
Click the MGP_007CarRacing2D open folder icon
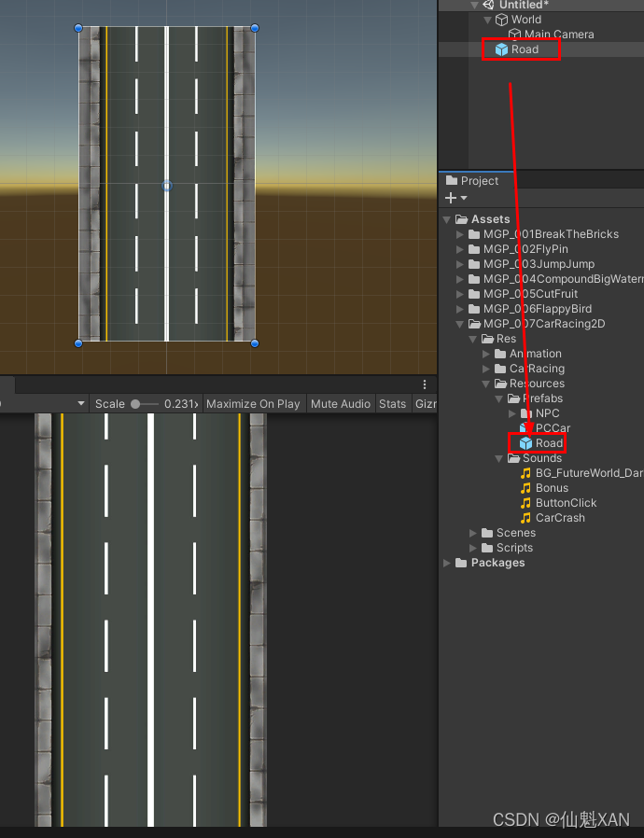474,324
